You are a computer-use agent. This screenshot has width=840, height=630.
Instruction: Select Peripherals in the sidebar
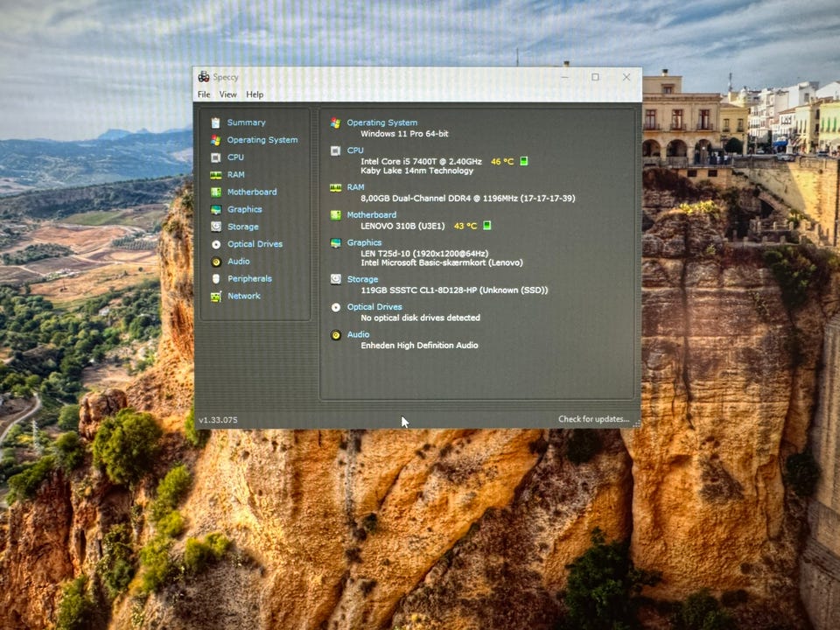(x=249, y=278)
